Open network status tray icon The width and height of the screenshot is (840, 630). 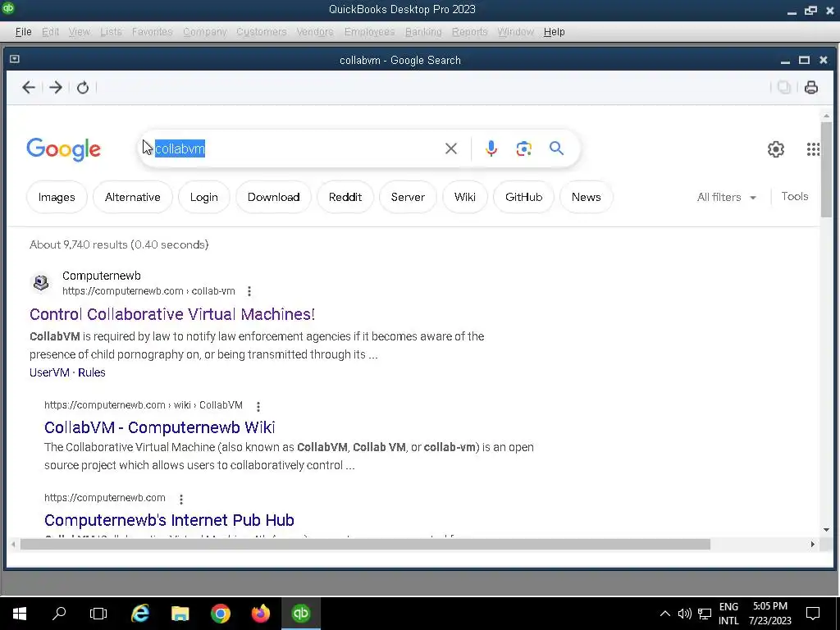click(x=705, y=614)
